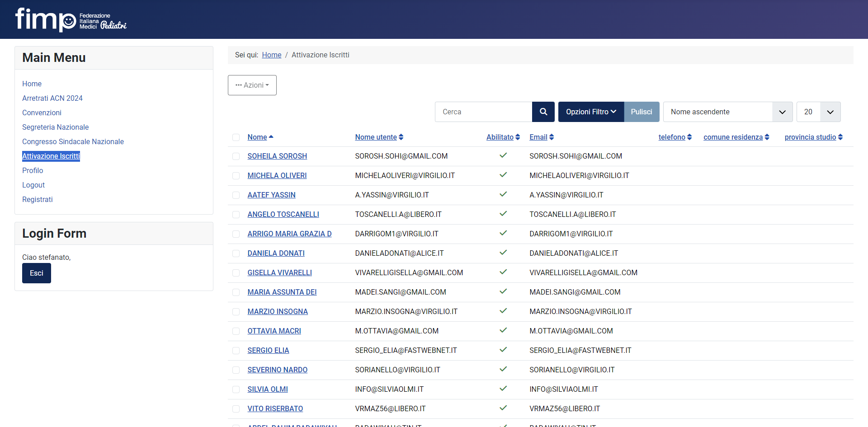Click the sort arrows next to provincia studio
868x427 pixels.
click(840, 137)
